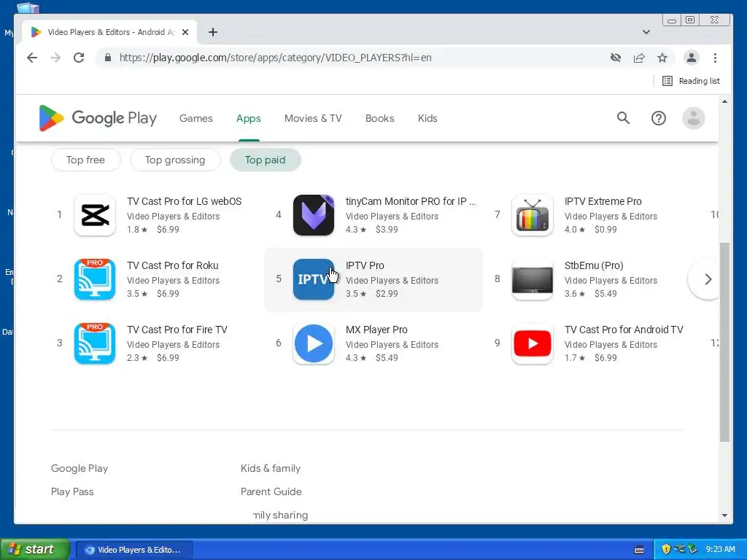Click the tinyCam Monitor PRO title

pos(410,201)
